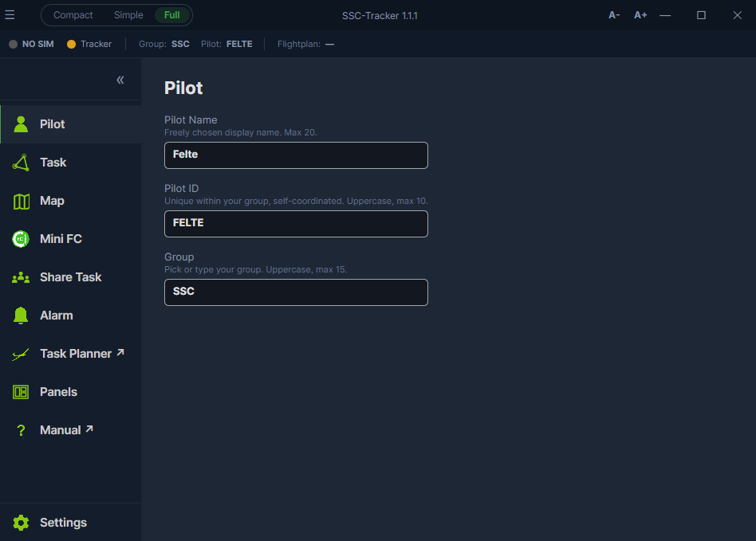
Task: Click the 'Pick or type your group' hint
Action: (x=255, y=269)
